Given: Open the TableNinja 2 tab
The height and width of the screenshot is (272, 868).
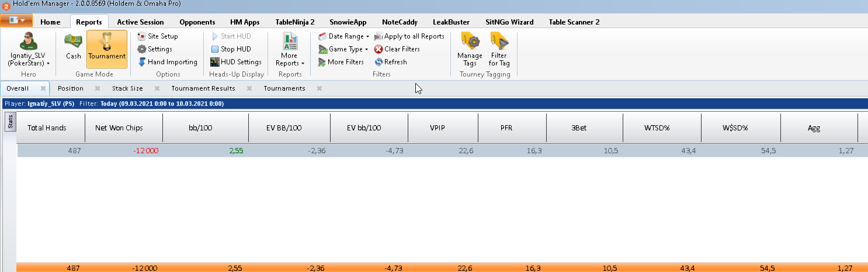Looking at the screenshot, I should coord(295,22).
